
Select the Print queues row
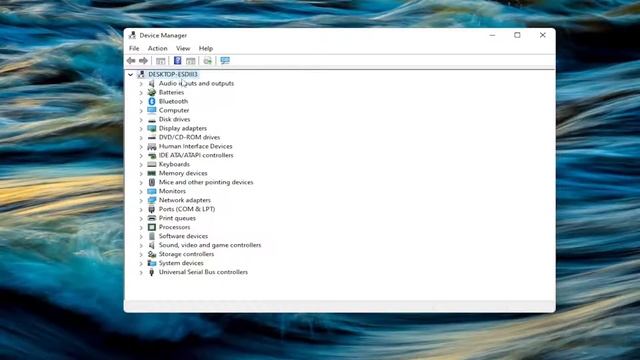click(177, 218)
